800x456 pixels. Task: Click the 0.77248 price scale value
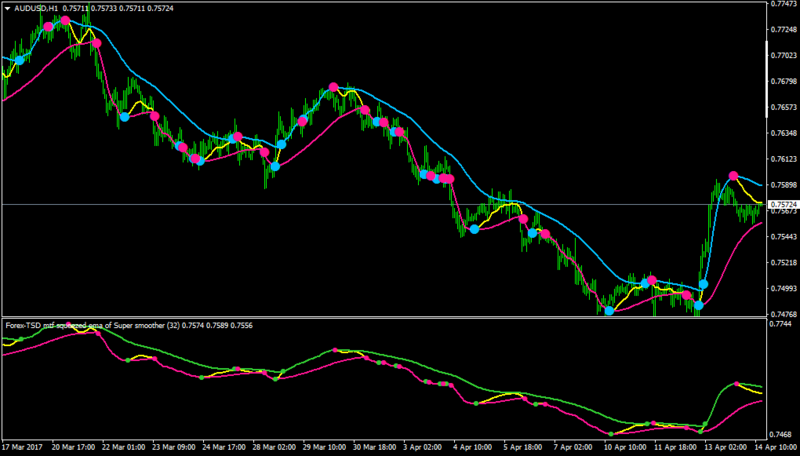(784, 30)
